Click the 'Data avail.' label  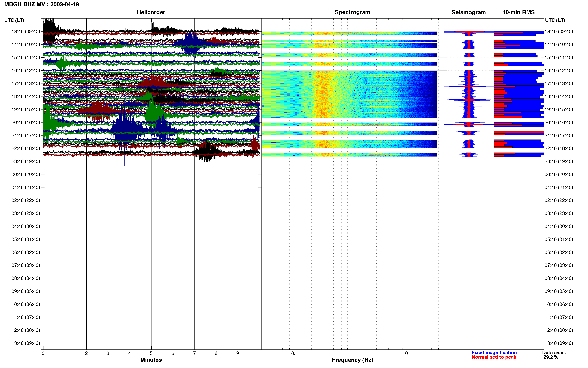tap(554, 352)
